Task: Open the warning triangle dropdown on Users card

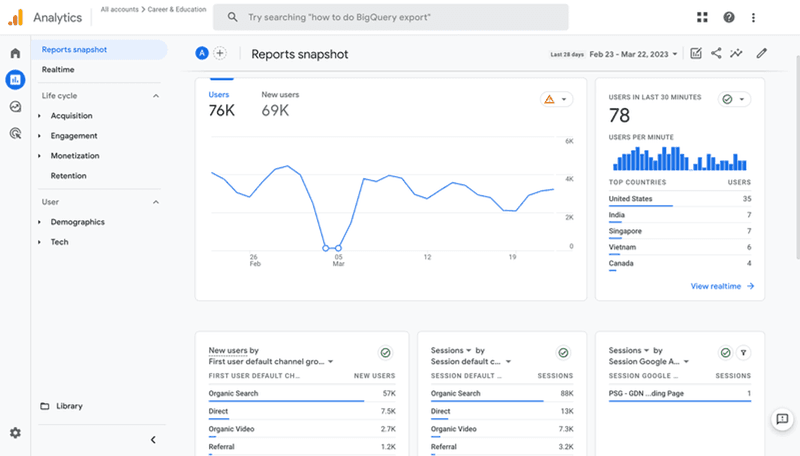Action: tap(556, 99)
